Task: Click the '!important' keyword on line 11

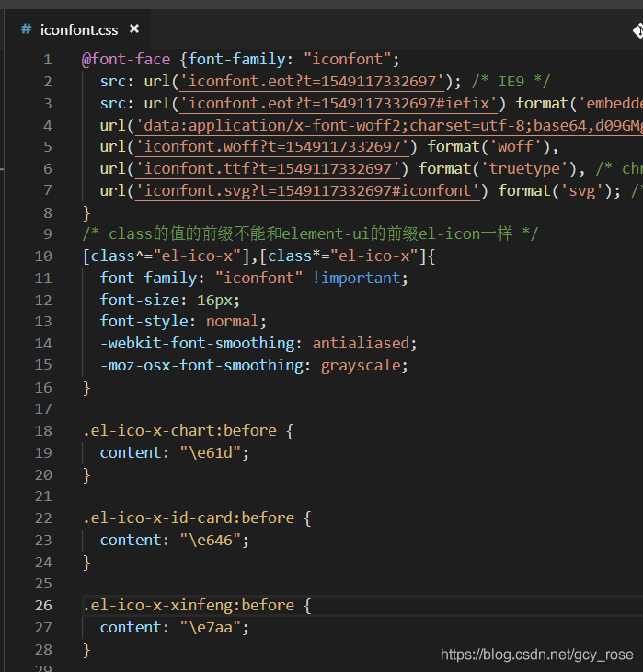Action: click(356, 279)
